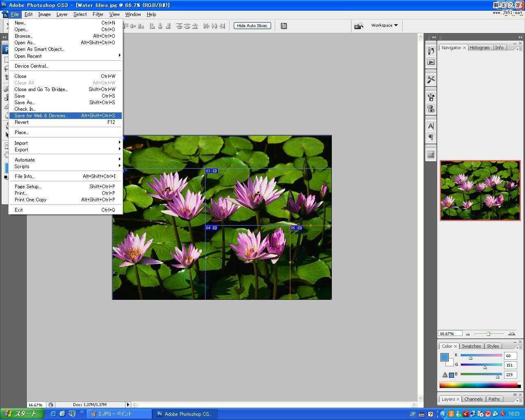Open slice options icon beside Hide Auto Slices
The image size is (525, 420).
tap(284, 26)
